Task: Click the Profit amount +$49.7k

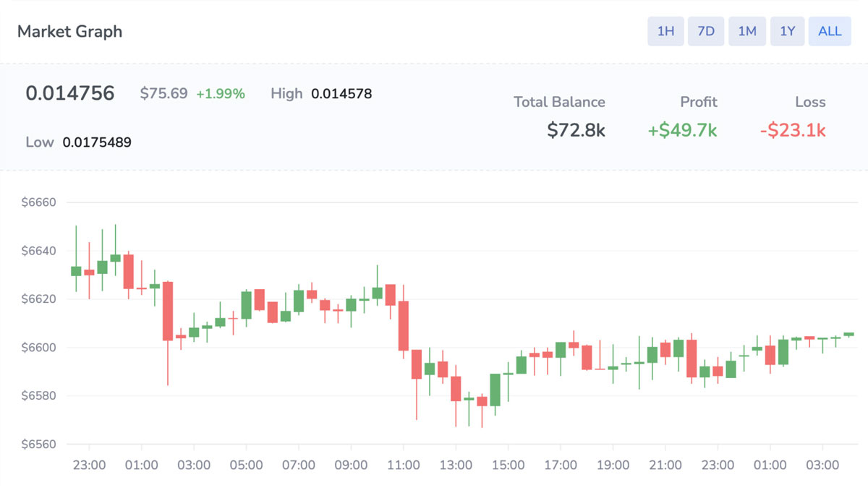Action: coord(682,130)
